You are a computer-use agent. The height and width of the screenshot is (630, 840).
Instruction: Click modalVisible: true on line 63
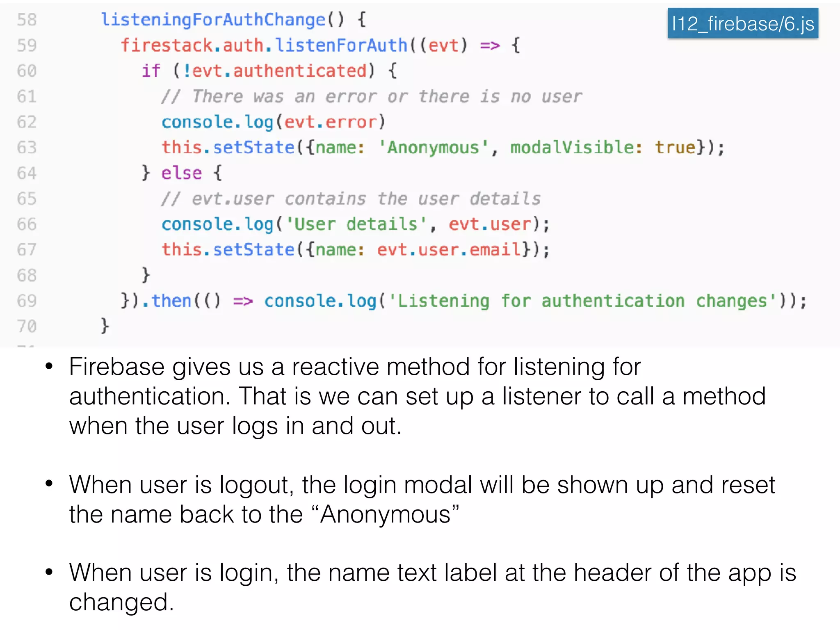603,148
